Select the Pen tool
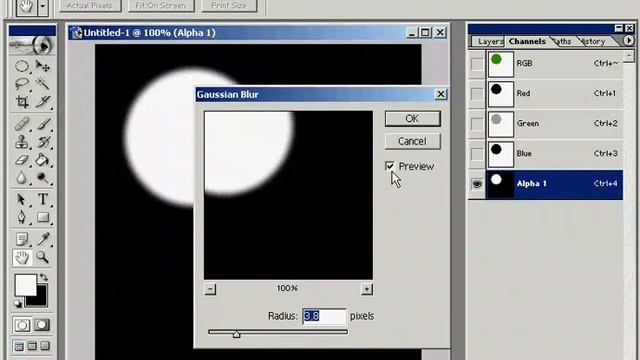This screenshot has height=360, width=640. click(x=22, y=217)
